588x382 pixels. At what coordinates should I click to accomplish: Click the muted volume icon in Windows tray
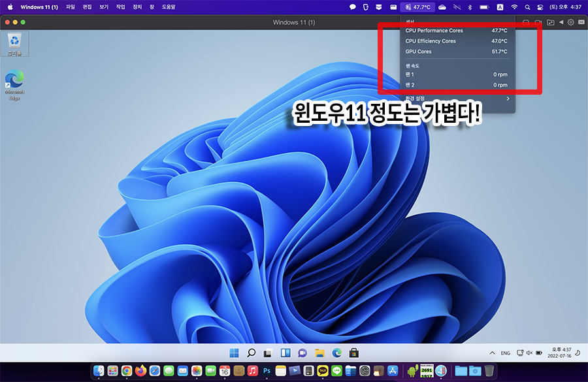pos(529,353)
